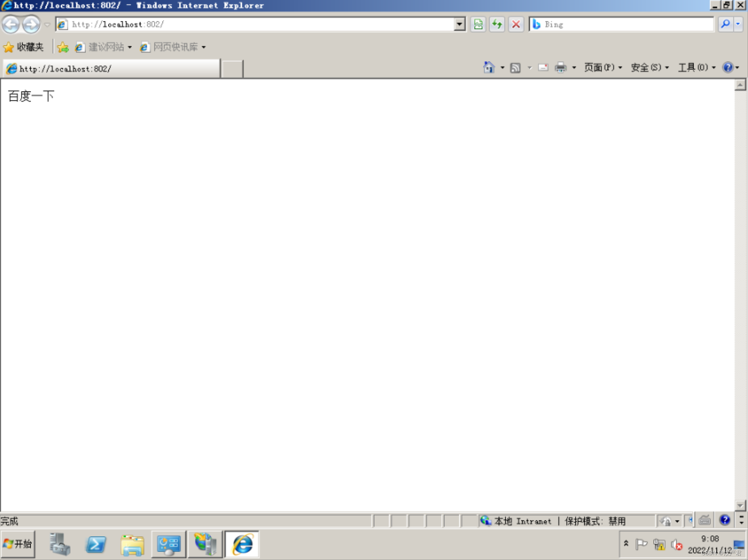
Task: Click the green Refresh icon
Action: [x=497, y=24]
